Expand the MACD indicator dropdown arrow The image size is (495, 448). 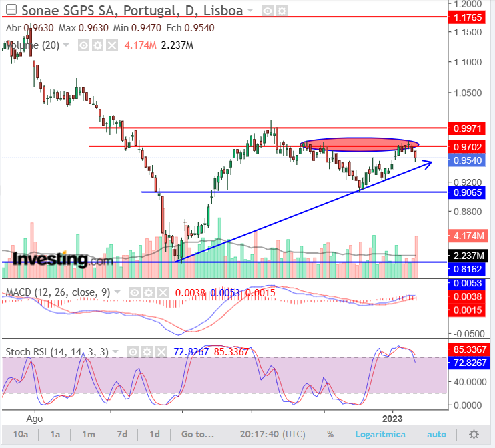(117, 292)
